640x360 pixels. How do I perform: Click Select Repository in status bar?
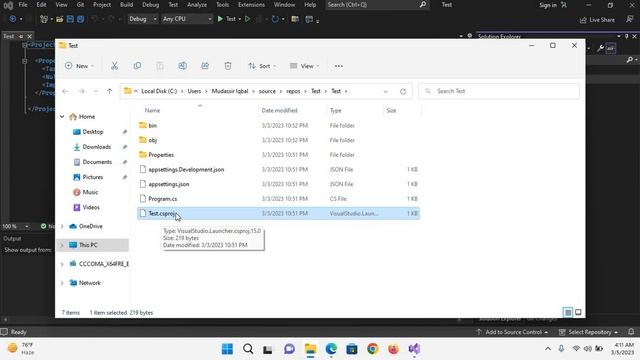tap(589, 332)
